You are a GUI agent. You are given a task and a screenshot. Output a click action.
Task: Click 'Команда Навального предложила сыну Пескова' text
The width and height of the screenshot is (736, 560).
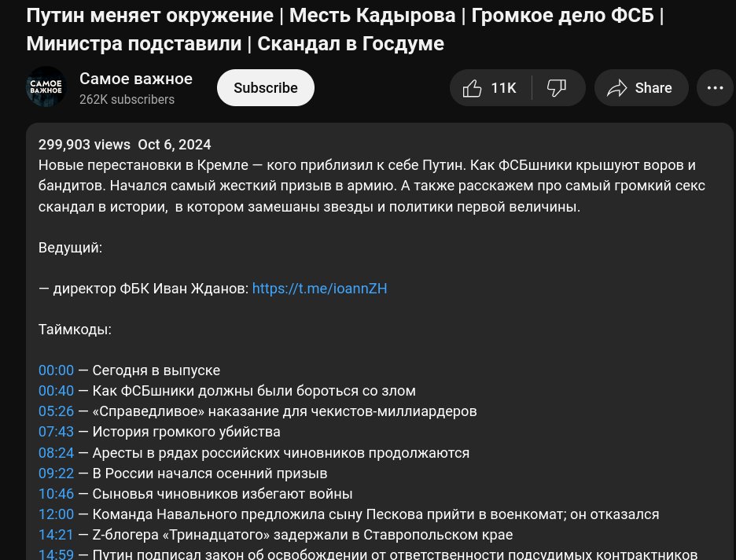pos(259,514)
